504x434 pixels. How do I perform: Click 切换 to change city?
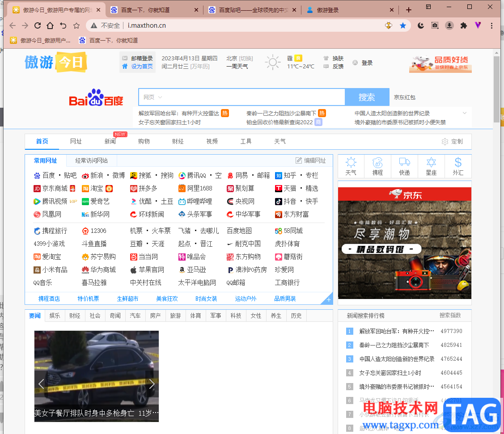coord(246,59)
